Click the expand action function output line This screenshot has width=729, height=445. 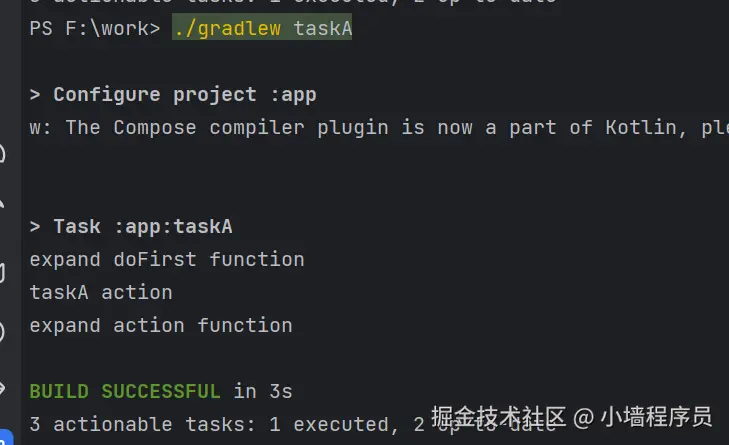pyautogui.click(x=161, y=326)
